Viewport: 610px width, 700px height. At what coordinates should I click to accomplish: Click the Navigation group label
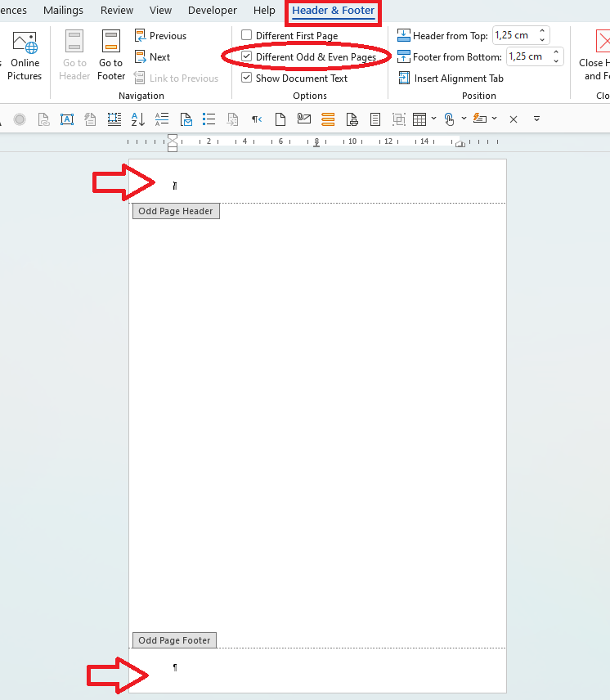[141, 96]
